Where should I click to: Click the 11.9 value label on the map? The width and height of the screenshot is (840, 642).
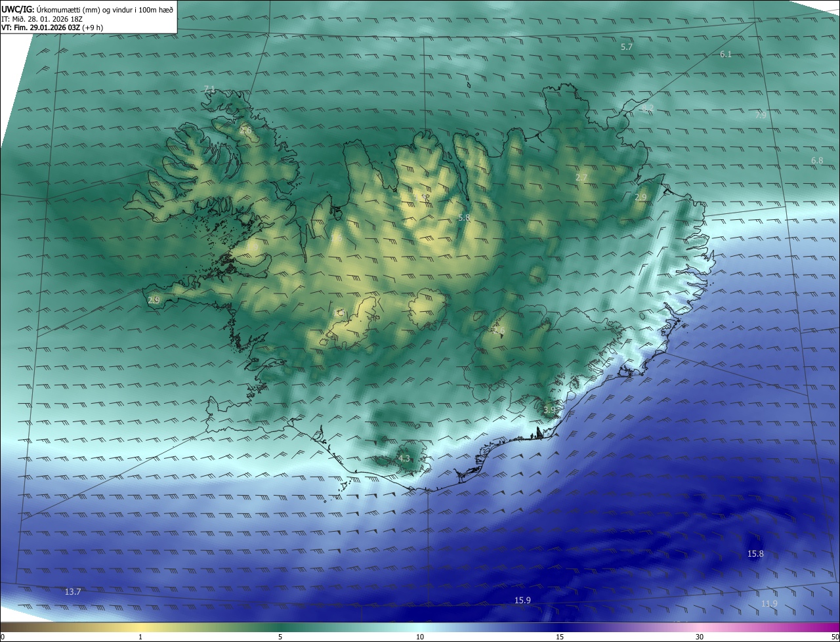(769, 604)
